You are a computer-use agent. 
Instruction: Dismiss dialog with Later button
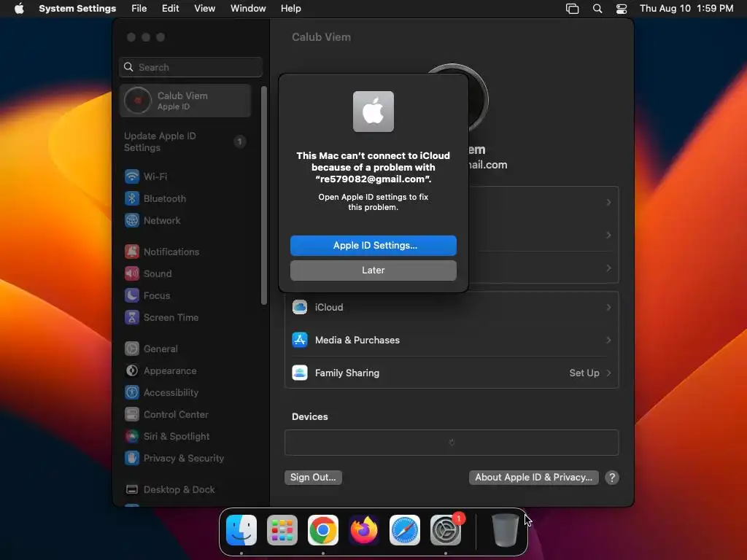point(373,270)
